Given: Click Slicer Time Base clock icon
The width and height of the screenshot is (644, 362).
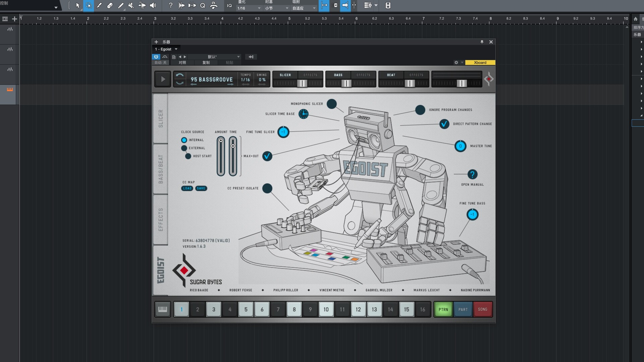Looking at the screenshot, I should (304, 114).
